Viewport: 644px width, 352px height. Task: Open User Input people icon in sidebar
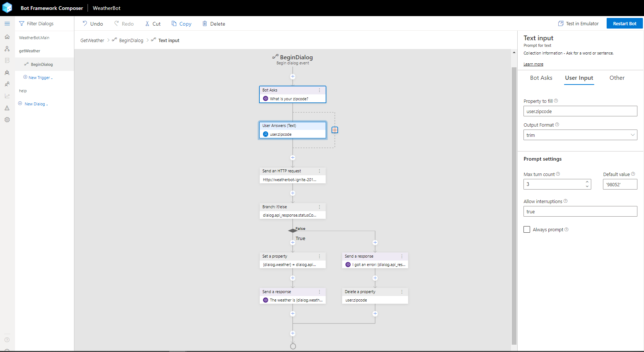tap(7, 84)
